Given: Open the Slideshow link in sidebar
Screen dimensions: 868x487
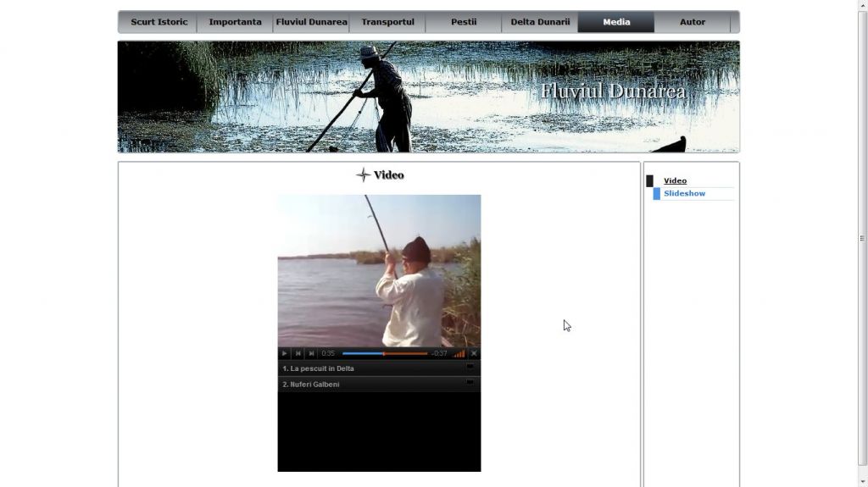Looking at the screenshot, I should click(684, 194).
